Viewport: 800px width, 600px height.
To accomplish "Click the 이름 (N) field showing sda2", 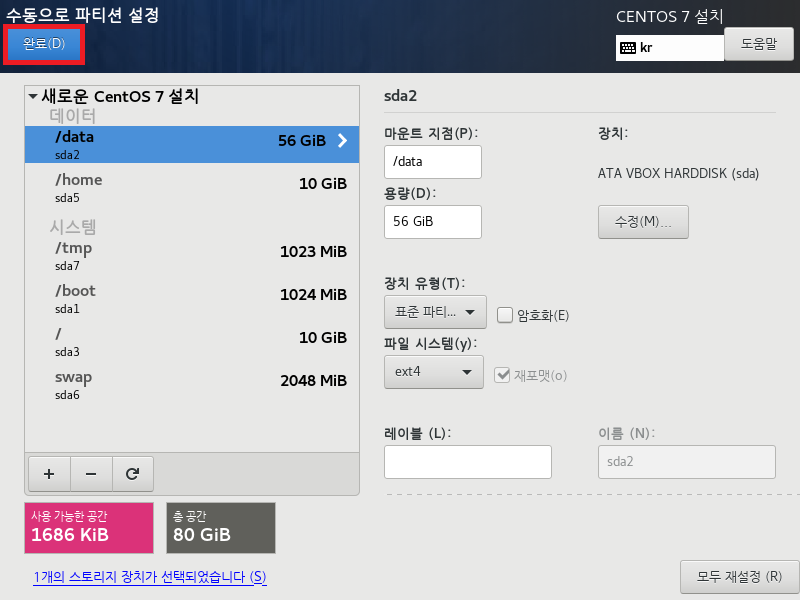I will point(687,462).
